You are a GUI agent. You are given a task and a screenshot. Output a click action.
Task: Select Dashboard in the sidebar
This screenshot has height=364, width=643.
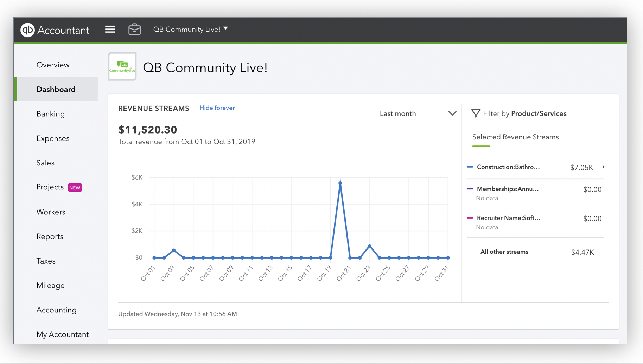[56, 89]
